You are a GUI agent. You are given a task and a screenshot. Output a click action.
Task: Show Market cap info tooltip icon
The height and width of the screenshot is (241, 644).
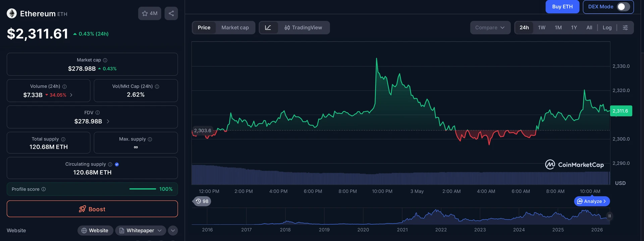point(105,60)
